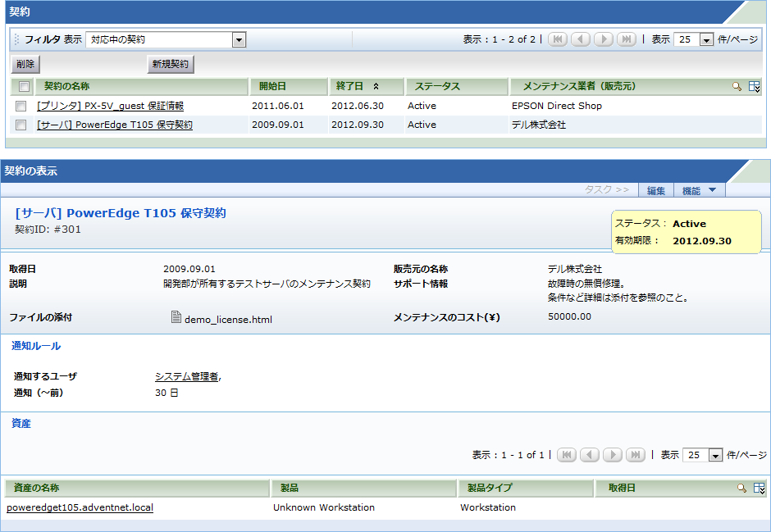Click the 編集 tab
771x532 pixels.
pos(655,190)
